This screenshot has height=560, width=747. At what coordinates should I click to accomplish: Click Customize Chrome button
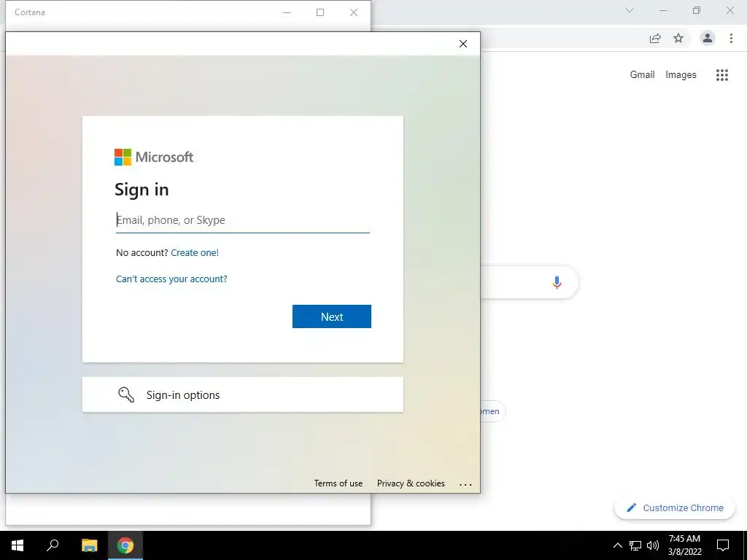click(x=675, y=507)
